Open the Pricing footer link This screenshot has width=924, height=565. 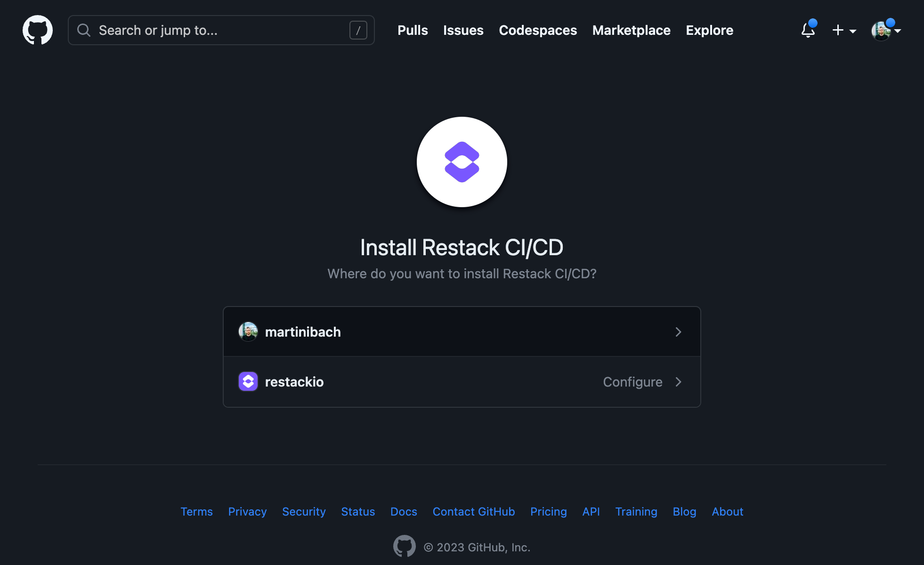click(x=548, y=512)
